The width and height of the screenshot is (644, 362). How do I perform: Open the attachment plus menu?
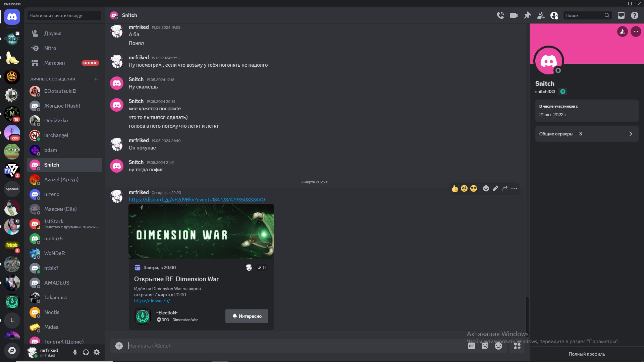click(x=119, y=346)
